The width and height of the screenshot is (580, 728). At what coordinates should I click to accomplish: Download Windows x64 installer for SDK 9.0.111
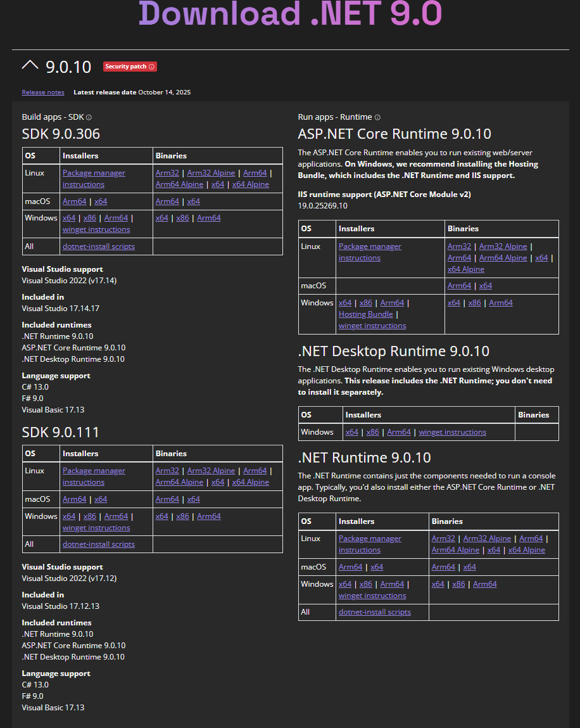point(69,516)
